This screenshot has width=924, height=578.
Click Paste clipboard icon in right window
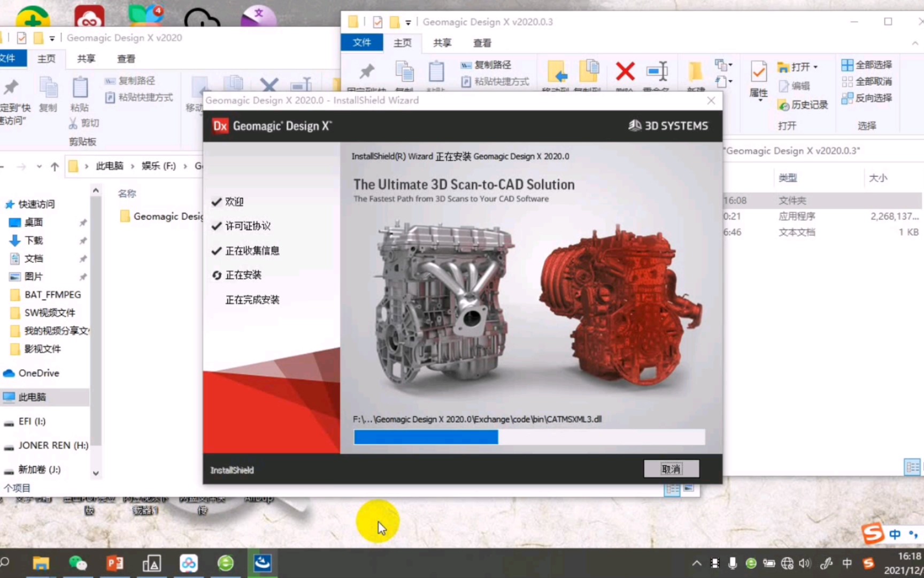tap(436, 71)
